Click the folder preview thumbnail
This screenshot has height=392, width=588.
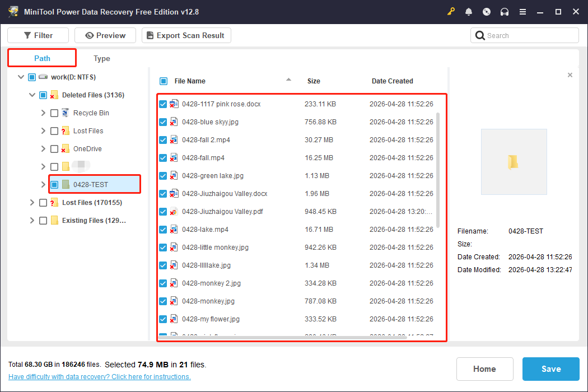tap(514, 162)
